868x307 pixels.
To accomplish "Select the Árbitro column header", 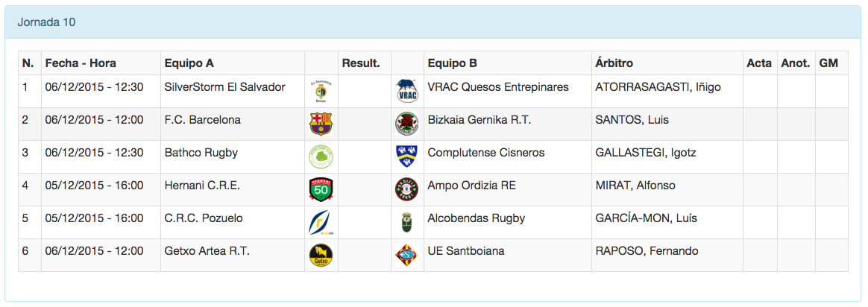I will click(614, 63).
